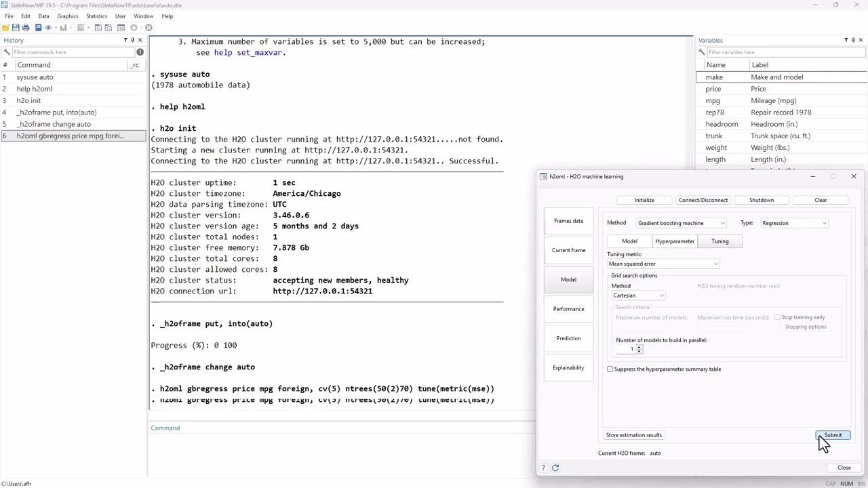Image resolution: width=868 pixels, height=488 pixels.
Task: Click the Graph bar chart icon
Action: 63,28
